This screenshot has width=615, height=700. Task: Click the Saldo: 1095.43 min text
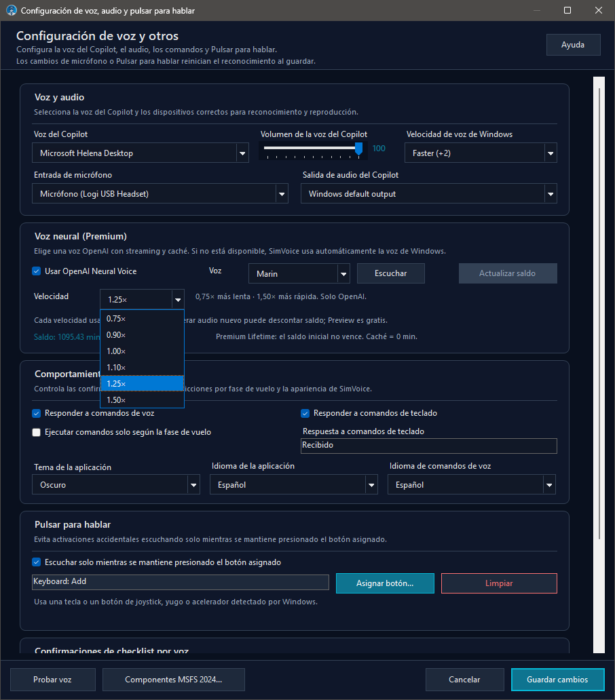point(67,337)
